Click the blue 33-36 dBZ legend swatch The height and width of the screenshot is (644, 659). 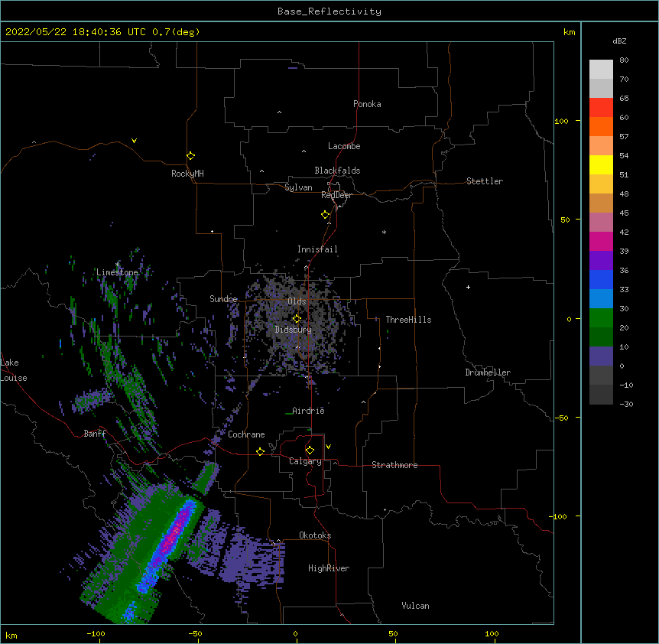click(x=601, y=279)
